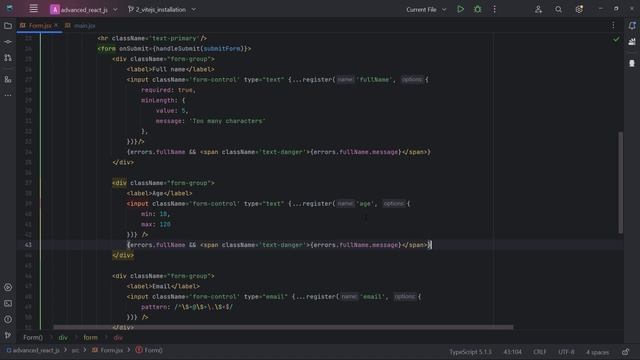The height and width of the screenshot is (360, 640).
Task: Switch to the main.jsx editor tab
Action: tap(80, 26)
